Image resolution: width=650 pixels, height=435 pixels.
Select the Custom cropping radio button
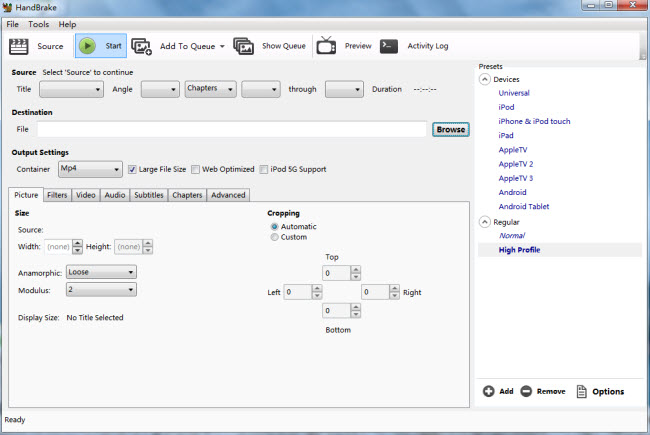click(275, 237)
